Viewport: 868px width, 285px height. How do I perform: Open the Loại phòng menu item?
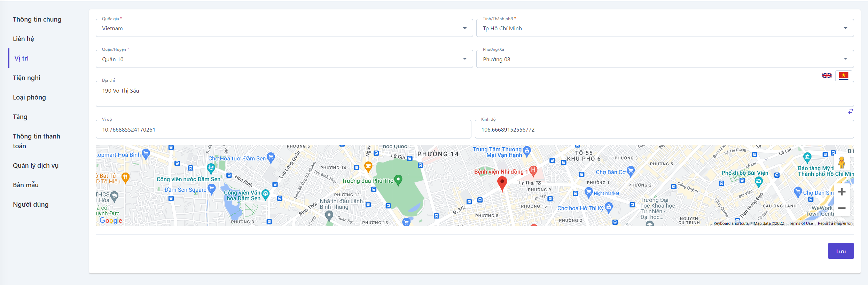[30, 97]
